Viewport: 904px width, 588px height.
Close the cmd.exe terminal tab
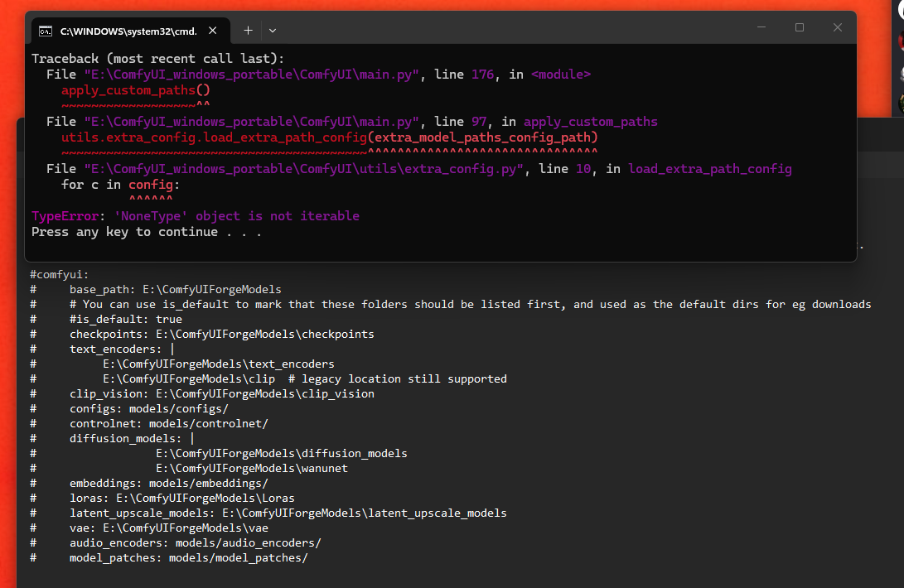[x=213, y=31]
